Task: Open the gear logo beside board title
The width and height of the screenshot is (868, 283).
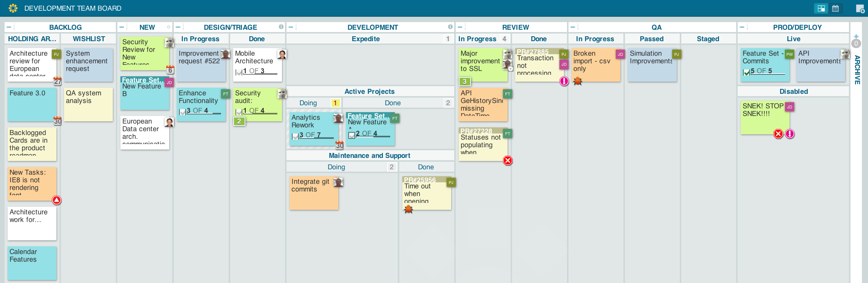Action: [13, 8]
